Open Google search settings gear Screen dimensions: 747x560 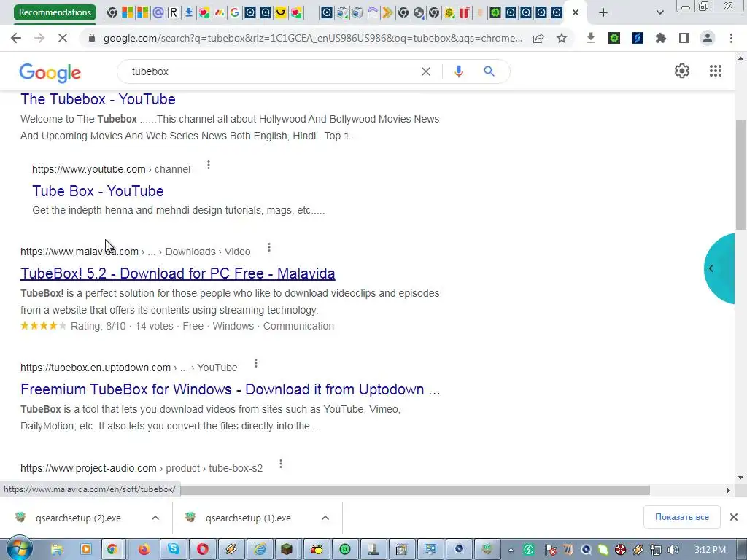(x=682, y=71)
